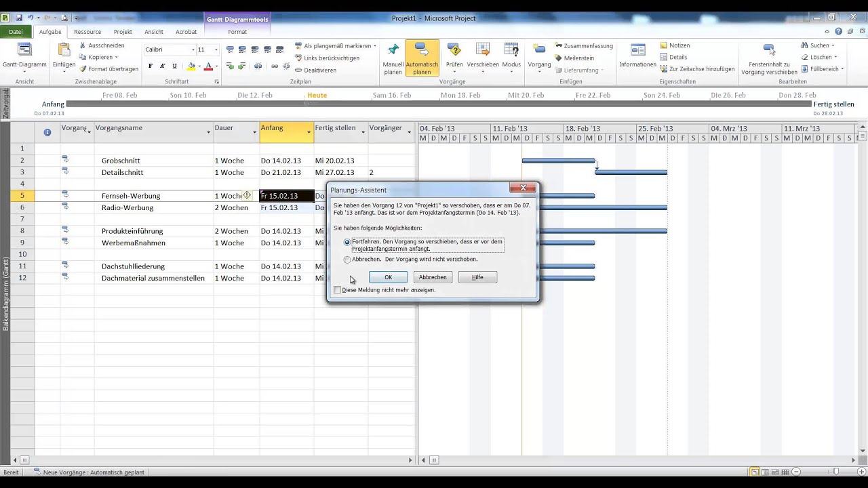Click OK in Planungs-Assistent dialog
Image resolution: width=868 pixels, height=488 pixels.
388,277
